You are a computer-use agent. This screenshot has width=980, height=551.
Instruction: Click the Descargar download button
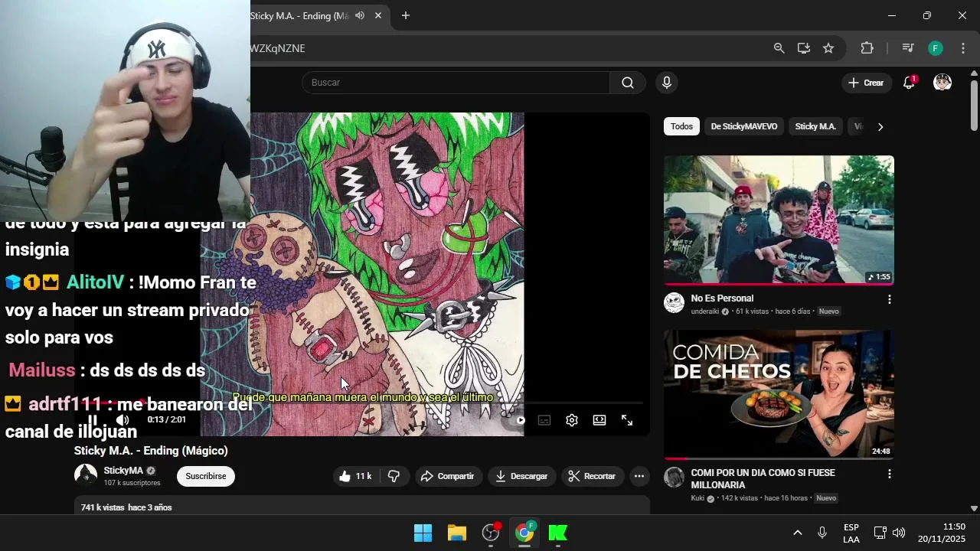[x=521, y=476]
